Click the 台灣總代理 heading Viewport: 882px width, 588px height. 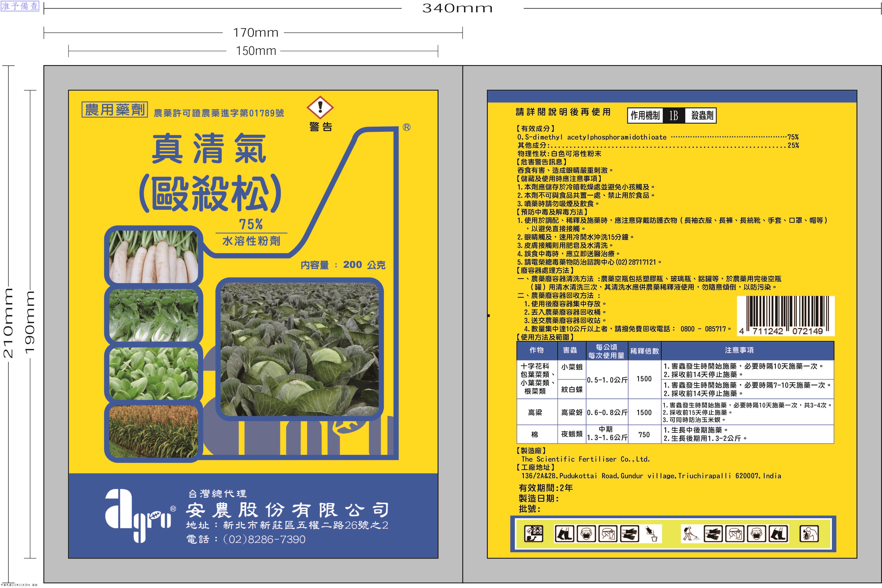coord(218,494)
